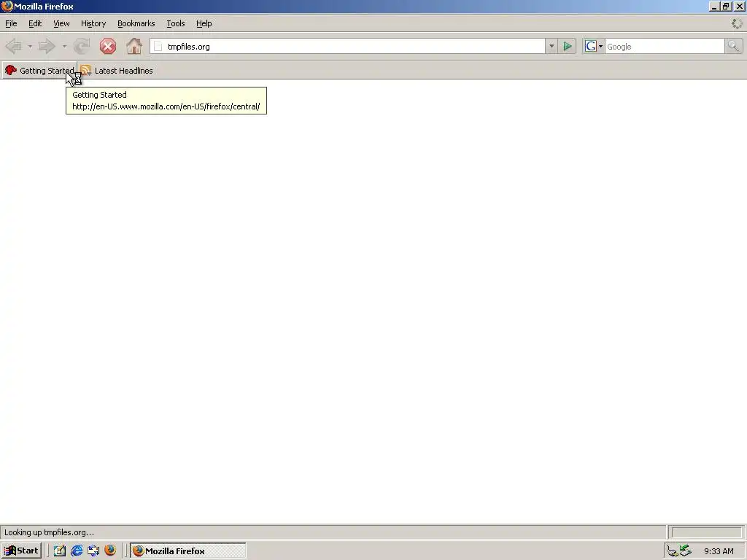Screen dimensions: 747x560
Task: Click the first system tray network icon
Action: click(x=672, y=551)
